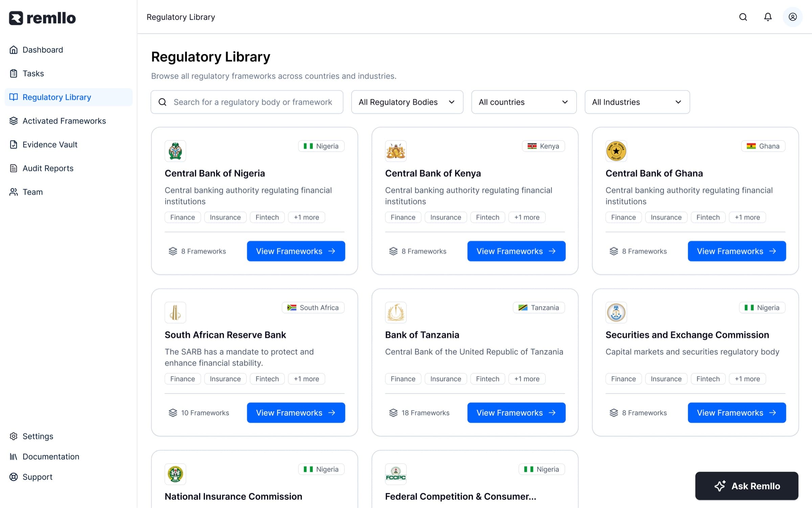Click the sparkle icon on Ask Remllo
812x508 pixels.
point(720,486)
